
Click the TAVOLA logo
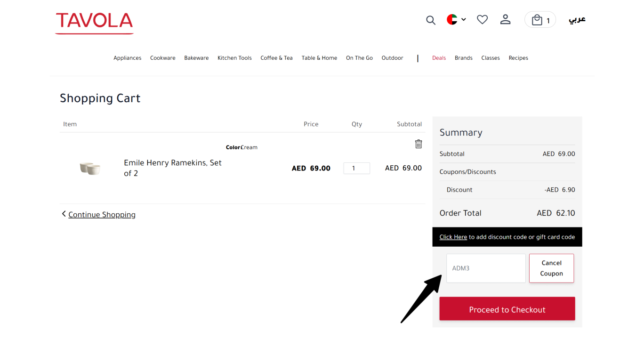[94, 23]
